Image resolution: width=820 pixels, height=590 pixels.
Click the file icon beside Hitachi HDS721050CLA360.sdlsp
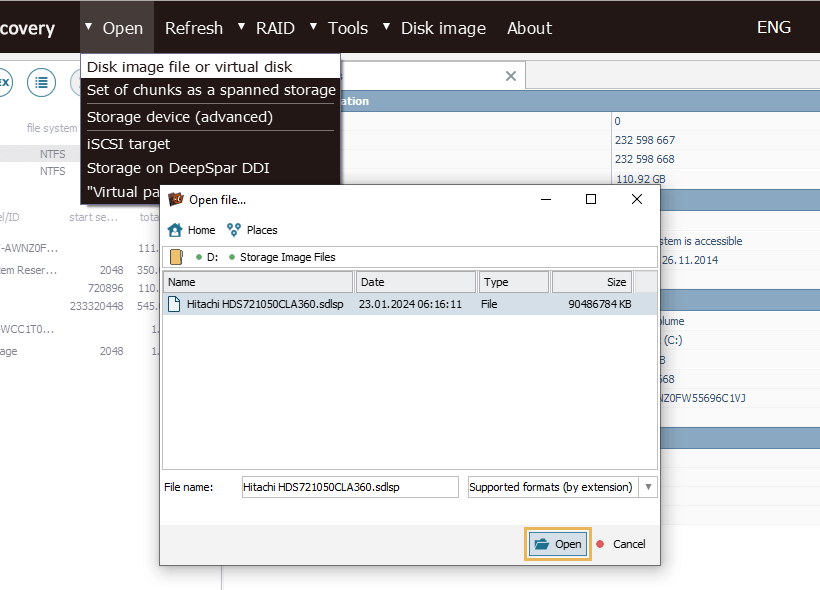click(x=174, y=304)
